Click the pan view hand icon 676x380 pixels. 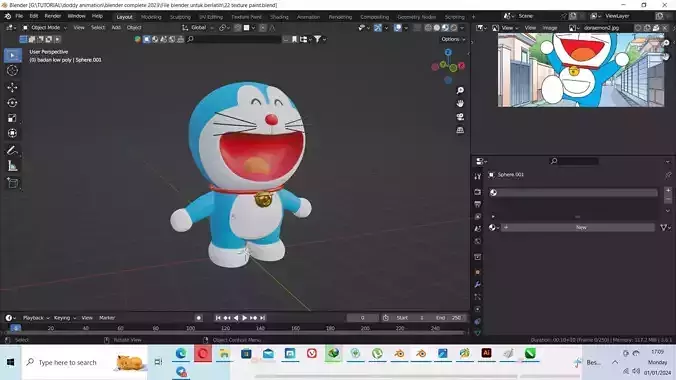[x=460, y=104]
